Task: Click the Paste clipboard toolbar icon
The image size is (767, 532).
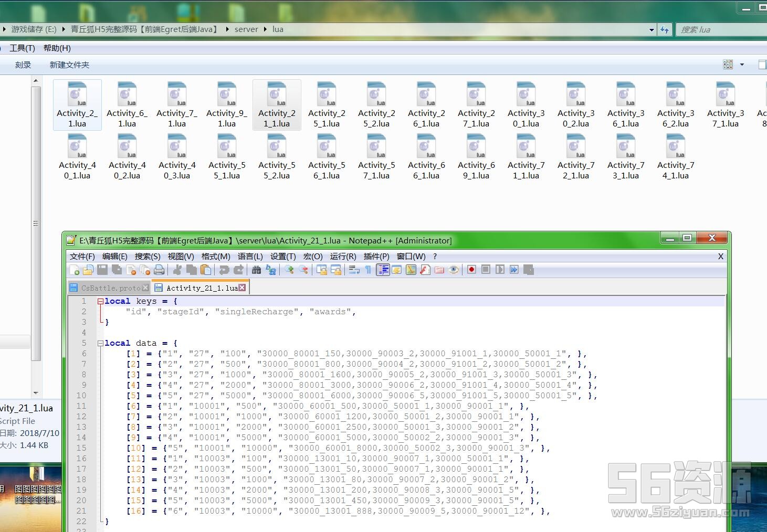Action: pyautogui.click(x=206, y=270)
